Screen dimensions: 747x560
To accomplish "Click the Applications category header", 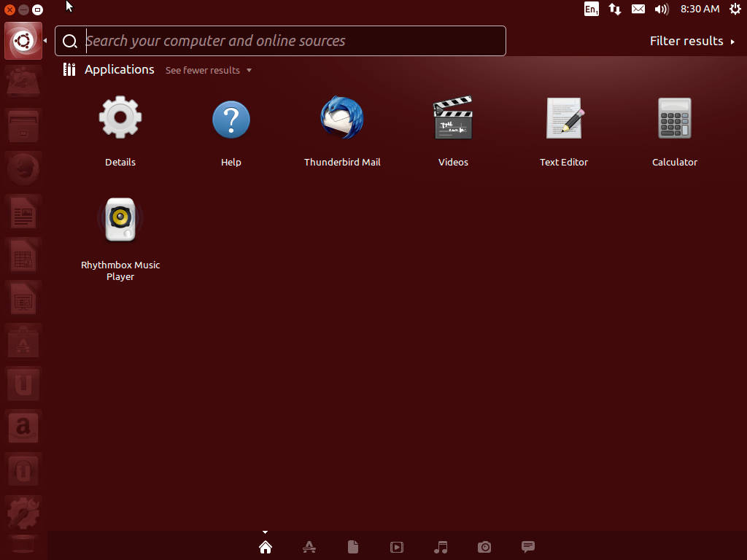I will [x=119, y=69].
